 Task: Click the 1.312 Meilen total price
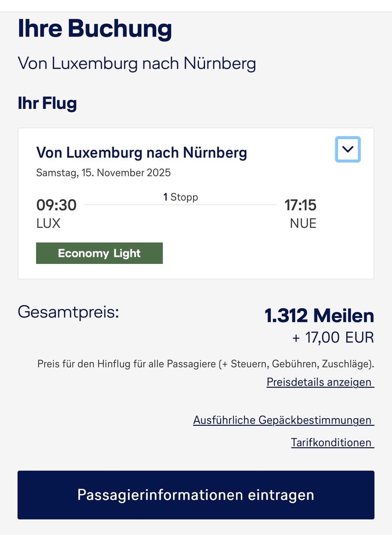(x=319, y=316)
